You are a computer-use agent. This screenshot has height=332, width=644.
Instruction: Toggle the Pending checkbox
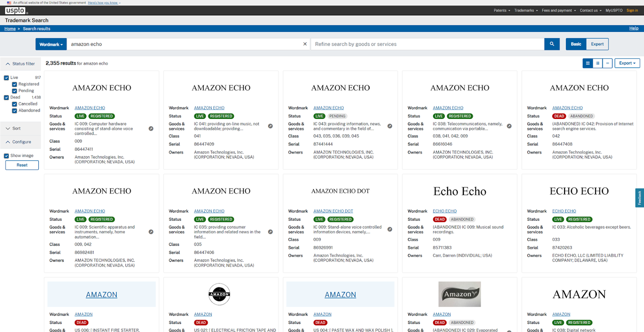click(x=14, y=91)
